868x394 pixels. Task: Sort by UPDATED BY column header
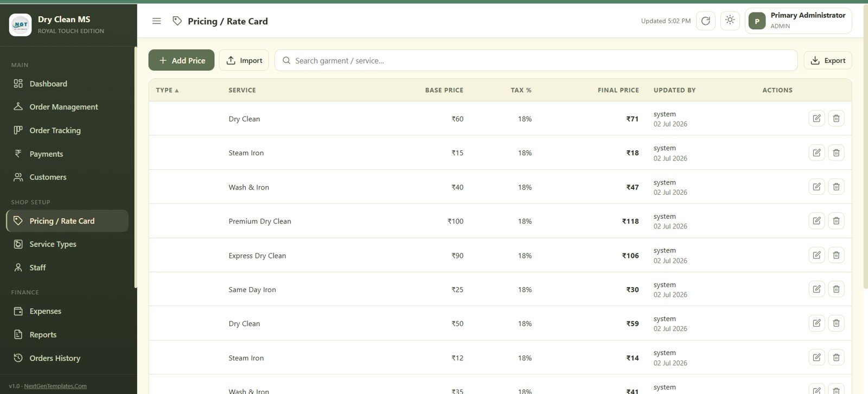(674, 90)
